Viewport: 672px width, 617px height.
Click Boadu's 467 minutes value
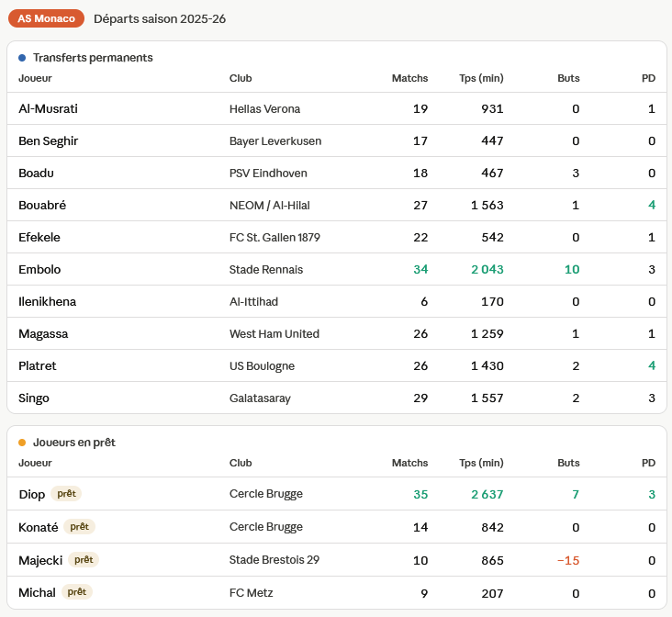[492, 173]
